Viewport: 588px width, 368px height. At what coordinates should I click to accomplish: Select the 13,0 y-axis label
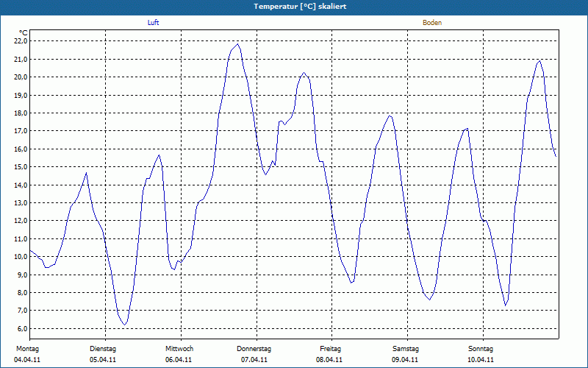(x=21, y=203)
